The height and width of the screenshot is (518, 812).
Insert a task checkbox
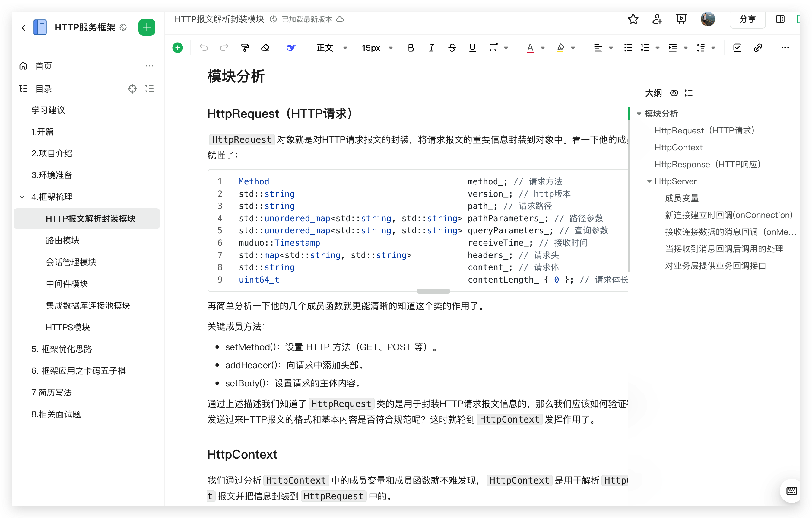click(737, 48)
